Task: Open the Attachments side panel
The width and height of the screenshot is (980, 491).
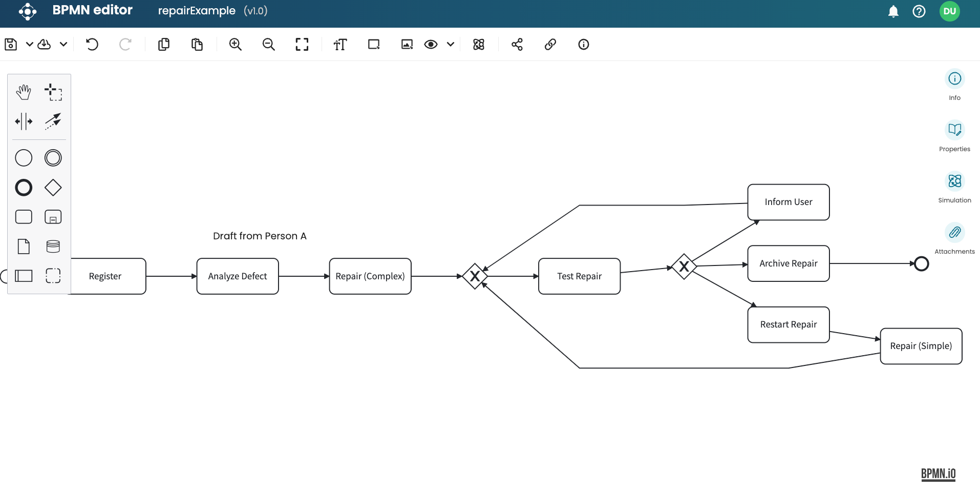Action: [x=954, y=233]
